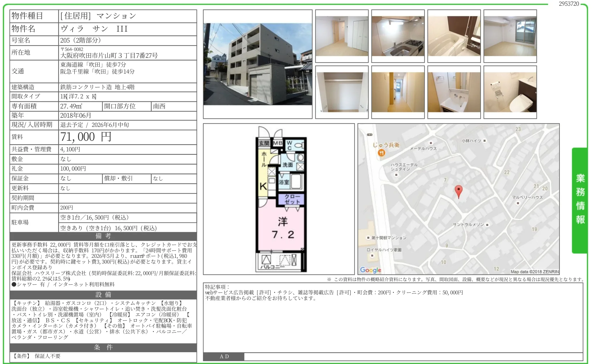Click the 備考 section header
The image size is (592, 364).
(103, 236)
